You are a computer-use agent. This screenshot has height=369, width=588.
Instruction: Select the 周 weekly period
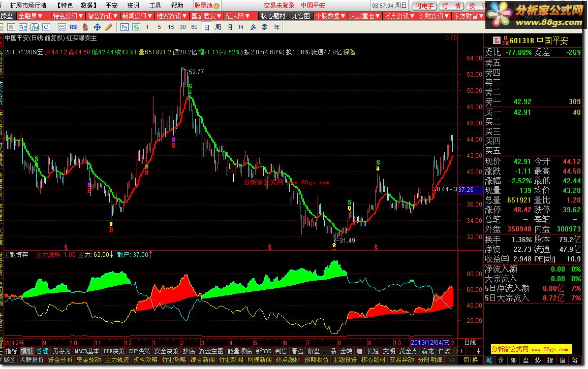[x=218, y=27]
